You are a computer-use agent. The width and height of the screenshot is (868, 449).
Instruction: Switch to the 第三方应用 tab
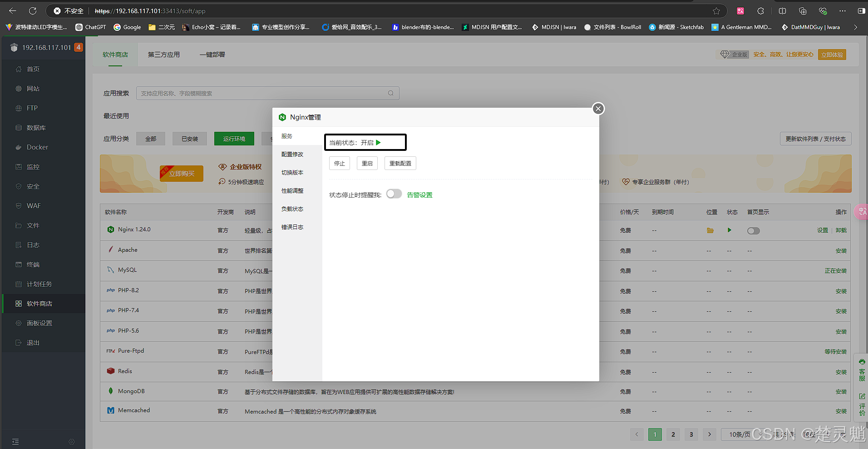pos(164,55)
